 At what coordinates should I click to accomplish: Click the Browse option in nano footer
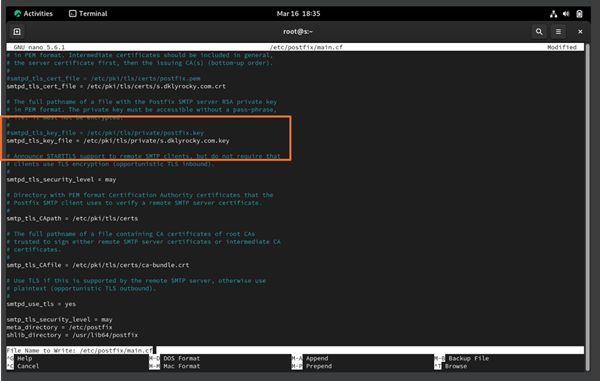(451, 366)
